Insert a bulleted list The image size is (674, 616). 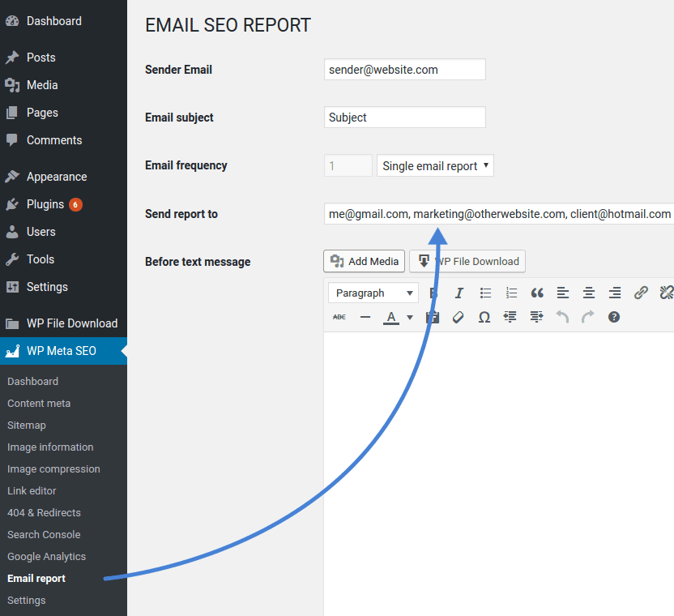485,293
